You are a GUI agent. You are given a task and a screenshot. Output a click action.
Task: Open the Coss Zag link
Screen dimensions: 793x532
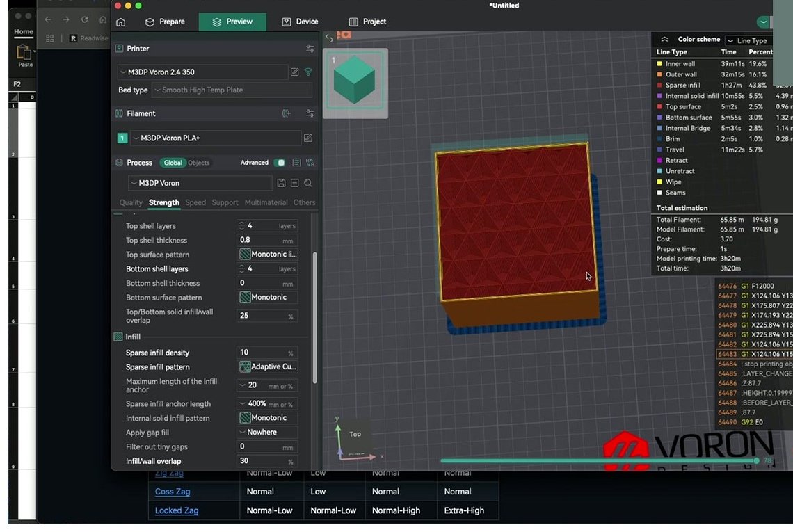[173, 491]
